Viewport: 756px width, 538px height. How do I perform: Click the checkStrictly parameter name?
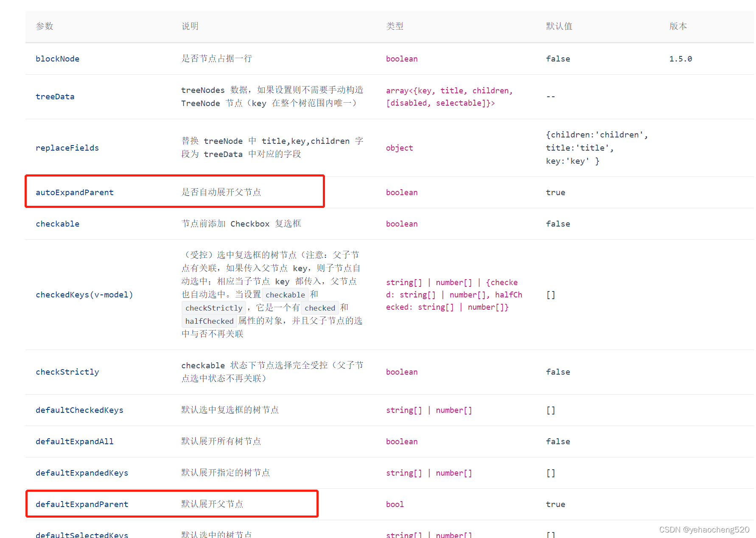click(x=67, y=372)
